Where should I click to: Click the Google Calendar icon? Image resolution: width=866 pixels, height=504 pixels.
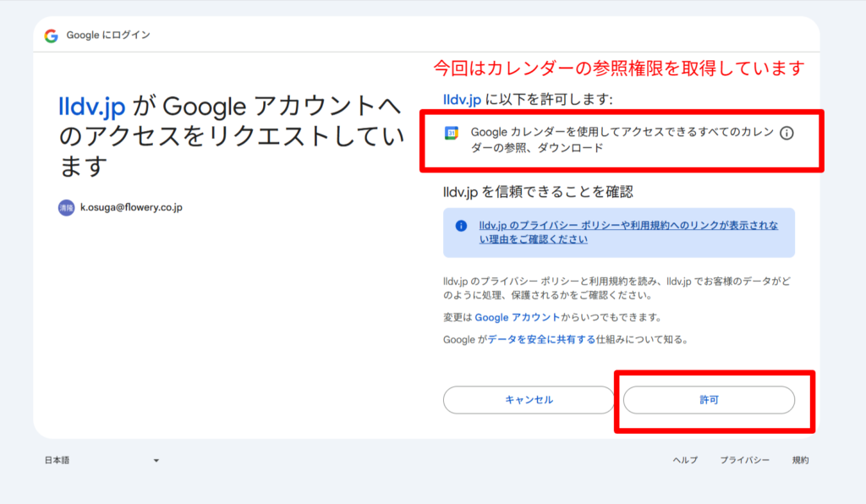pos(452,133)
